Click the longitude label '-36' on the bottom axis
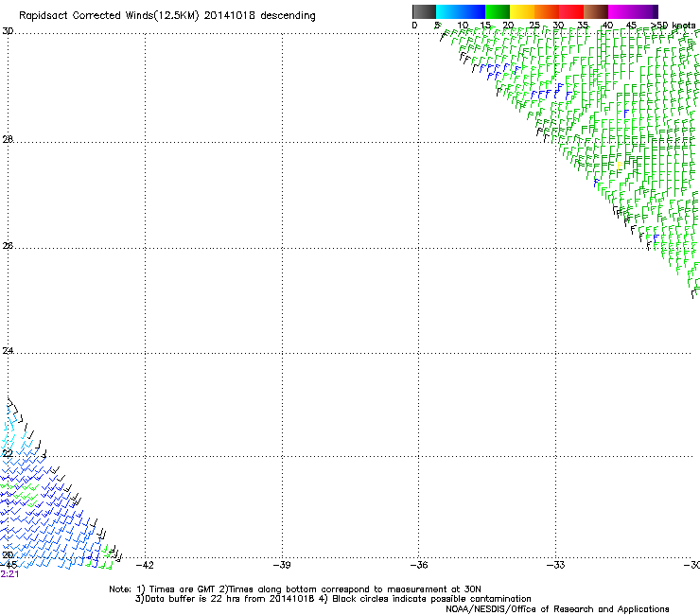This screenshot has height=615, width=700. point(419,565)
